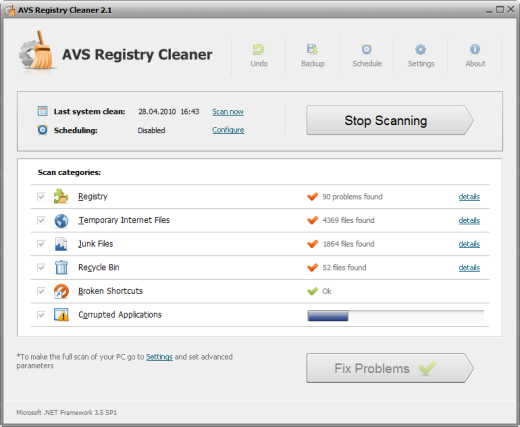Click the Recycle Bin trash icon

coord(61,267)
